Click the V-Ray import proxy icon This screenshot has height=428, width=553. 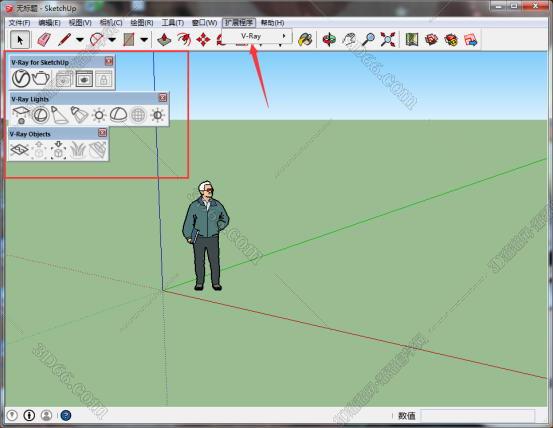[x=59, y=150]
